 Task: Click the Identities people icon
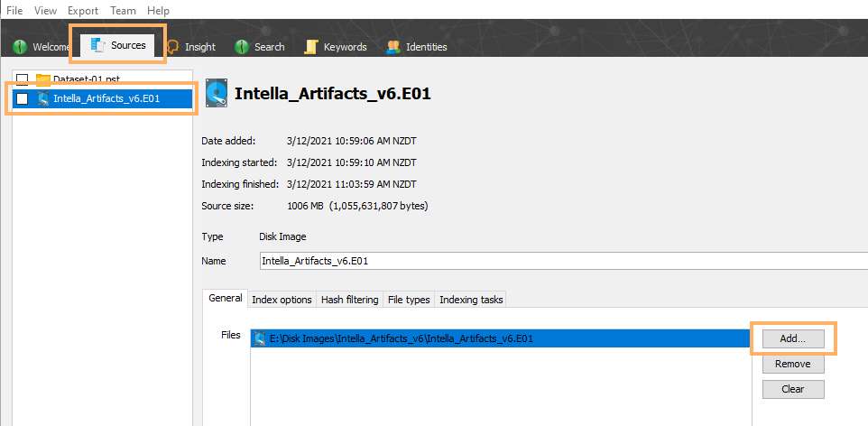pos(393,47)
